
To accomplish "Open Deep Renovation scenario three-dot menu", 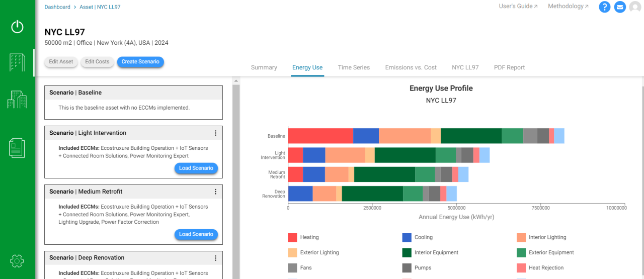I will (216, 258).
